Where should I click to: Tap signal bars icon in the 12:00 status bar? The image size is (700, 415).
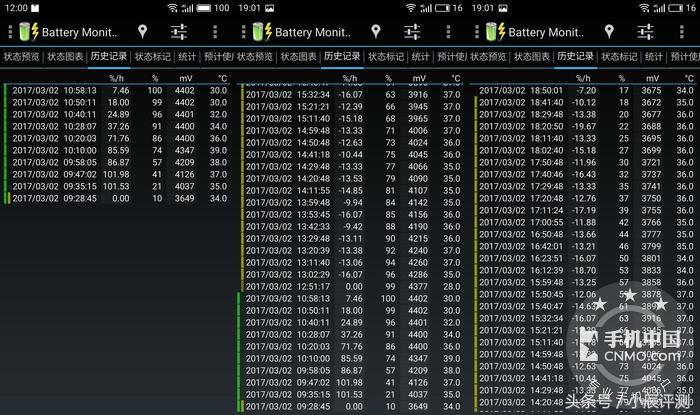(x=188, y=8)
